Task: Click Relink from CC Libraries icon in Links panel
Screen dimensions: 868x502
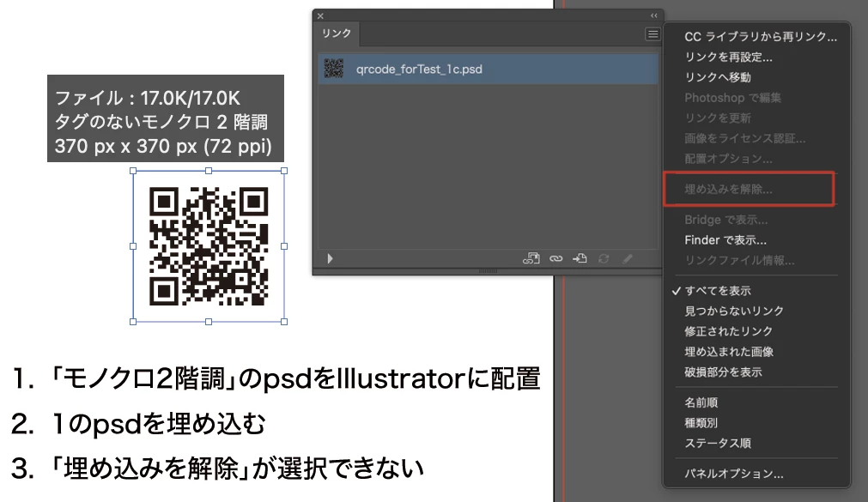Action: click(x=531, y=258)
